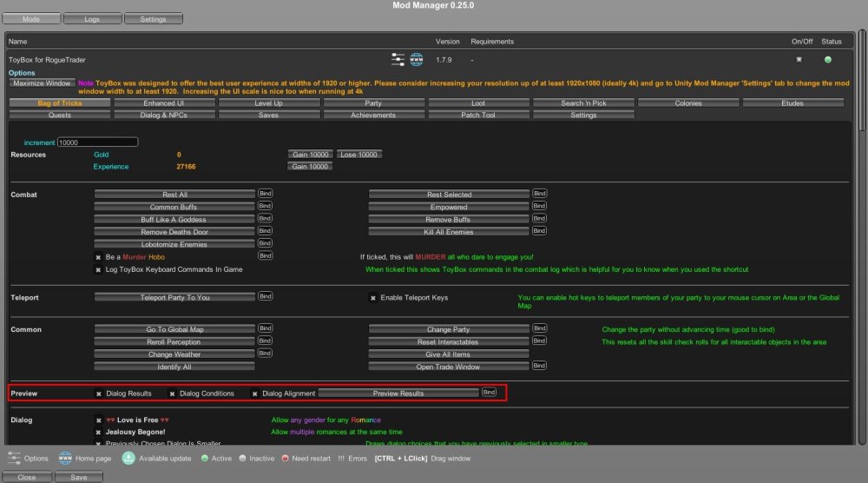Click the increment value input field
The width and height of the screenshot is (868, 483).
pyautogui.click(x=97, y=142)
